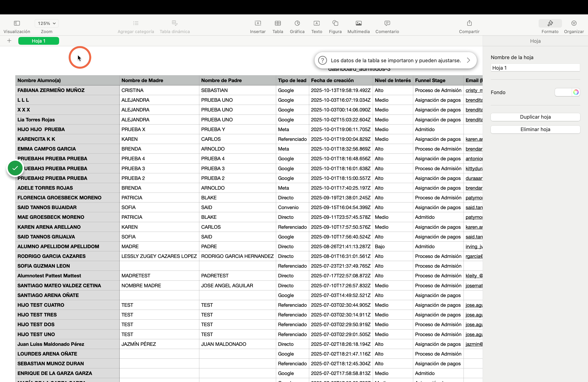
Task: Click the Agregar categoría icon
Action: [x=136, y=23]
